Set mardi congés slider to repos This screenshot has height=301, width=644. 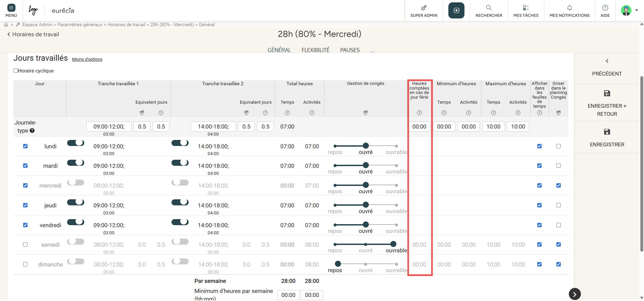point(335,165)
